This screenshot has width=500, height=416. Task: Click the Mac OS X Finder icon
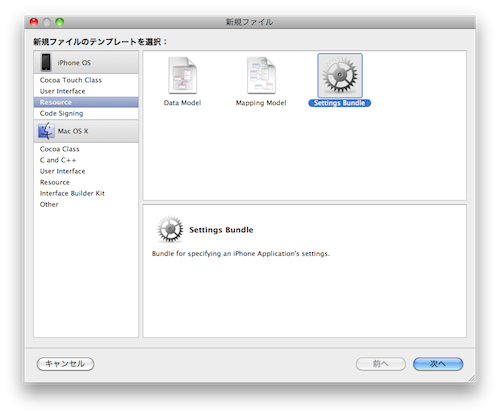point(46,131)
